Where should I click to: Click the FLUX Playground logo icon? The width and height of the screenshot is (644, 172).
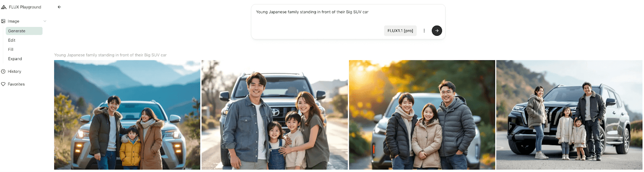[4, 7]
